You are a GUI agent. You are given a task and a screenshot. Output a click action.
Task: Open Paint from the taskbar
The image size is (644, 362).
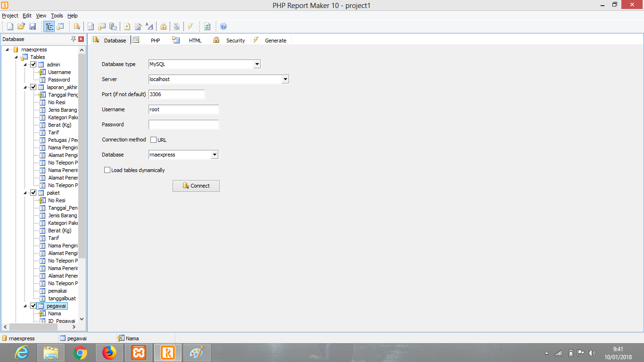point(197,353)
